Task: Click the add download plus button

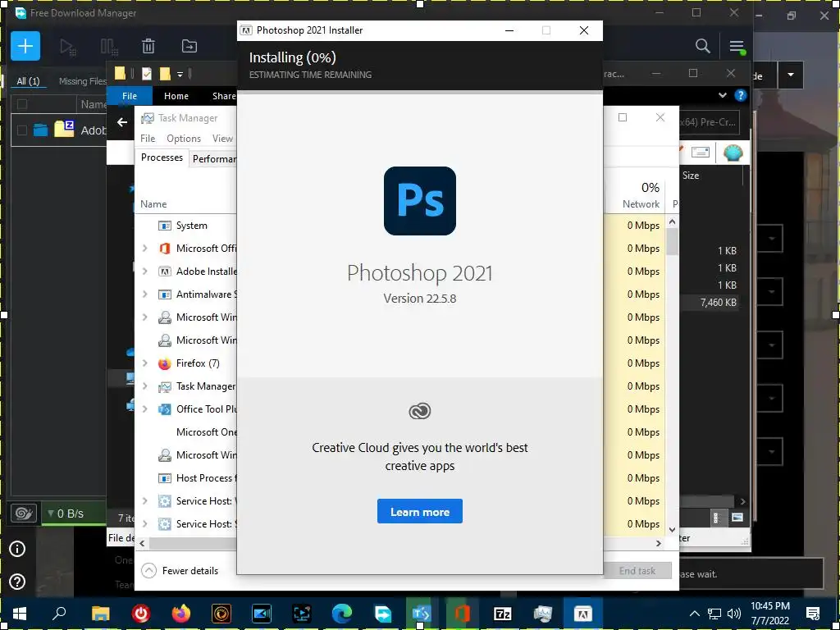Action: pos(25,46)
